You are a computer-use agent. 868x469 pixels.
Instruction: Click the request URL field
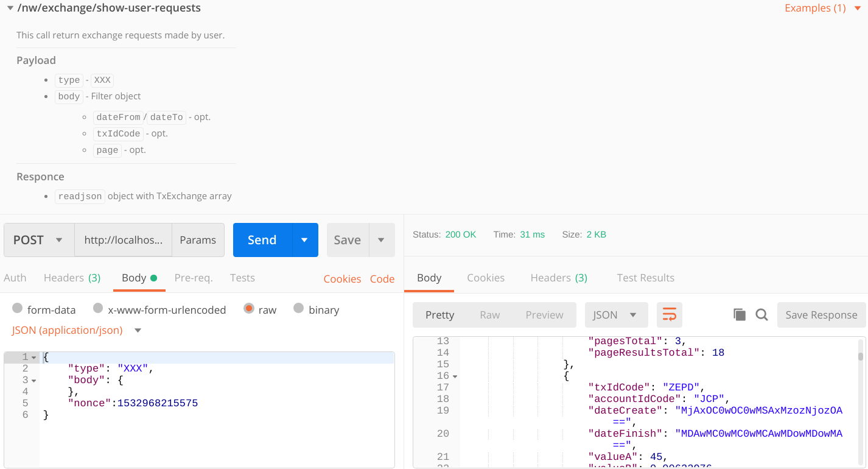pos(123,240)
